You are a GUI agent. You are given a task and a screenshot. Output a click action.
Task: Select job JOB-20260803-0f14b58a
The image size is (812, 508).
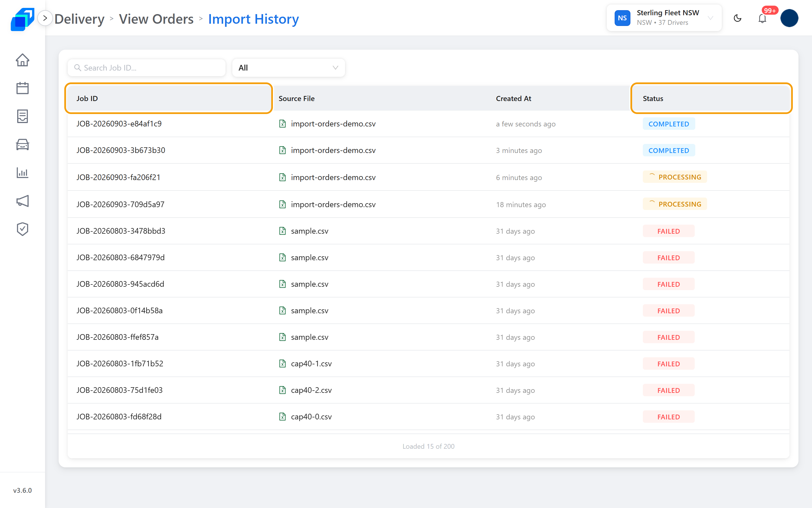[x=120, y=310]
